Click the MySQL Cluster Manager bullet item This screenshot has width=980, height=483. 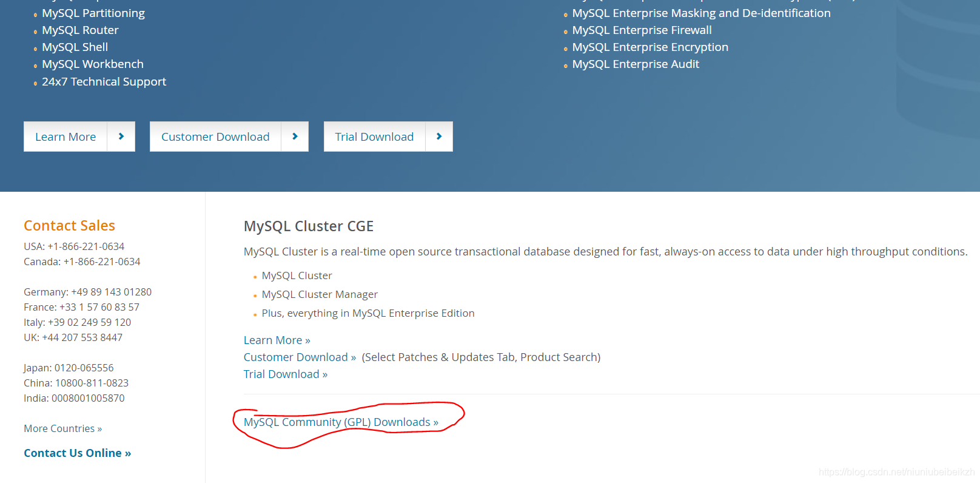(320, 294)
